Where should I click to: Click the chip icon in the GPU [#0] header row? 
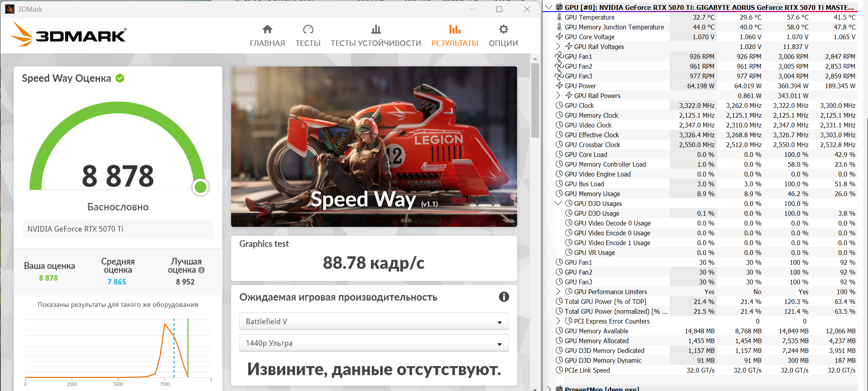coord(559,7)
